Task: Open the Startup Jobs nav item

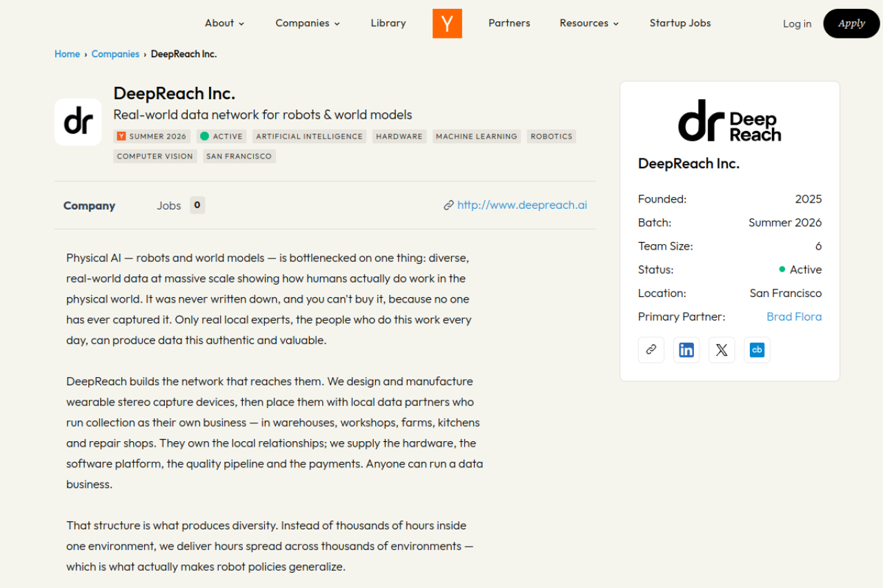Action: [680, 23]
